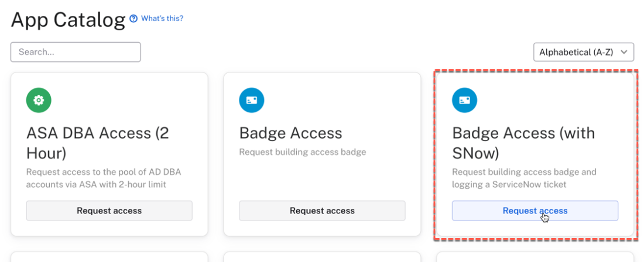Click the App Catalog page heading
Viewport: 644px width, 262px height.
coord(68,20)
